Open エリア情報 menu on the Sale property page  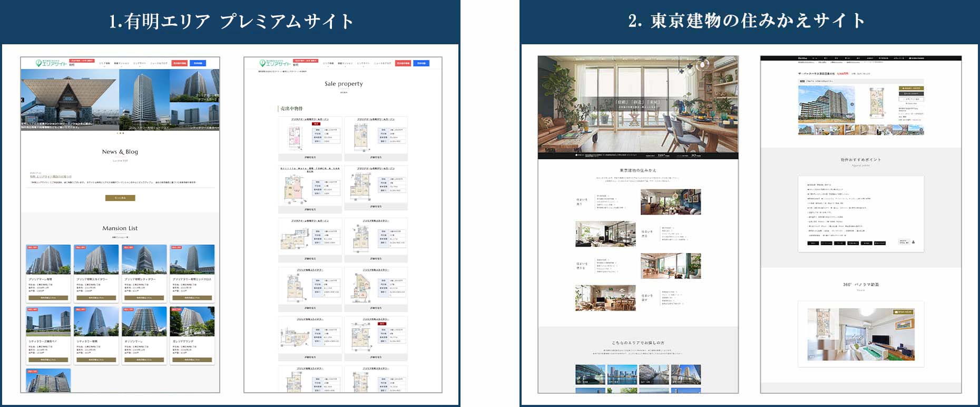[328, 63]
